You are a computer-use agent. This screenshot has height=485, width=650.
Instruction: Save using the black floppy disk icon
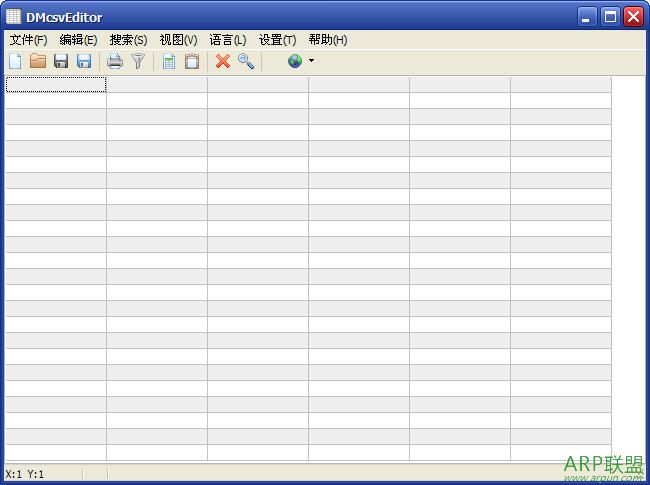click(61, 61)
